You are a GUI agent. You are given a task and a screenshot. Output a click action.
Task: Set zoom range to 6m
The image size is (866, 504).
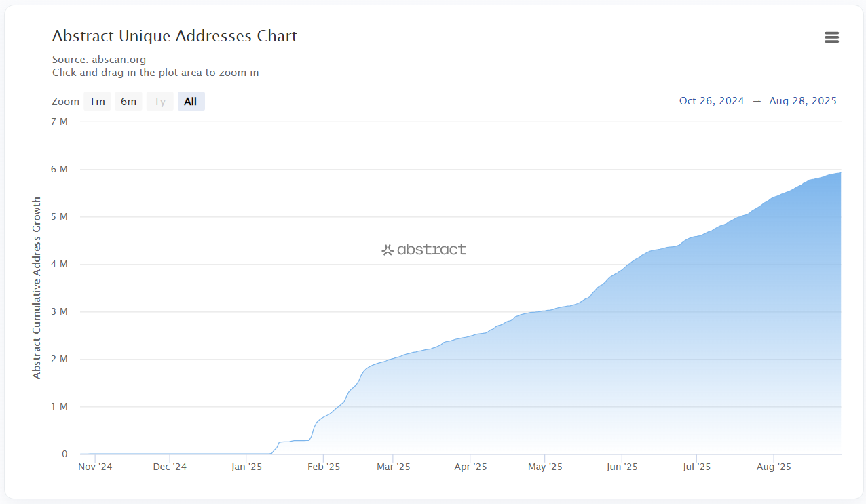click(128, 102)
